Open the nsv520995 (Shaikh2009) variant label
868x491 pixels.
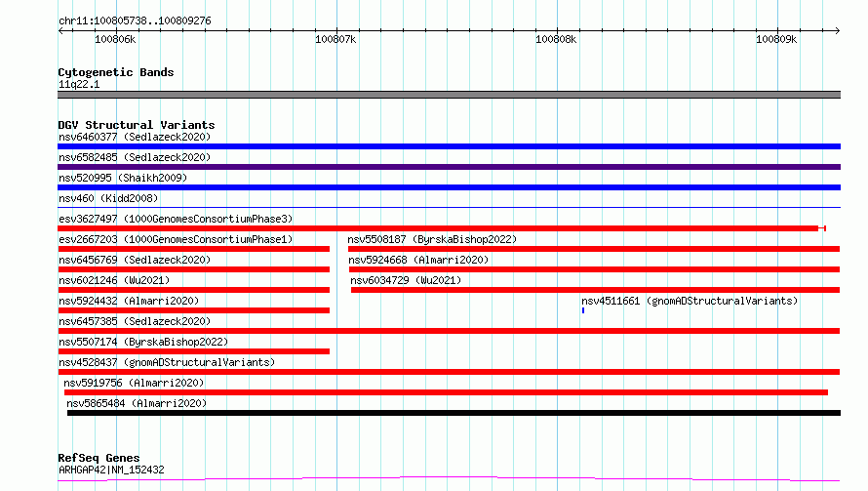click(123, 178)
